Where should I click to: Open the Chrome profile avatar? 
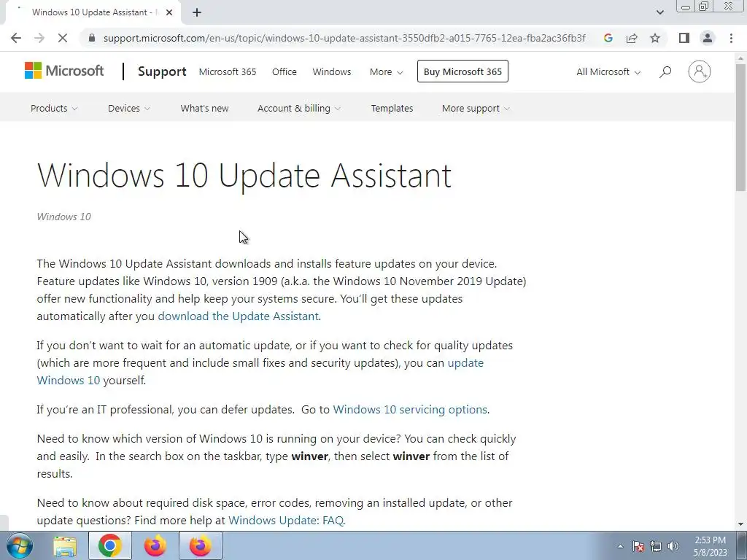(x=708, y=38)
